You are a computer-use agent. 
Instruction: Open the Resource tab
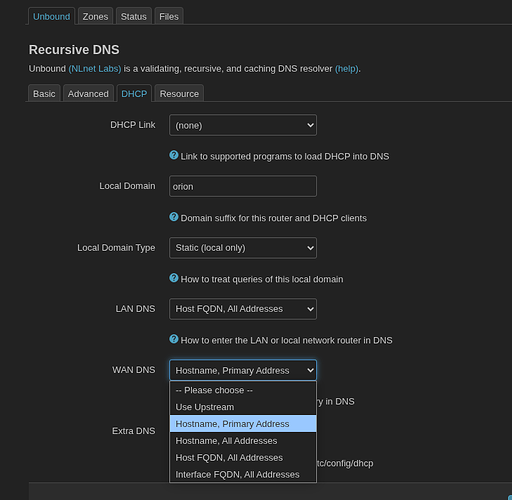tap(179, 94)
